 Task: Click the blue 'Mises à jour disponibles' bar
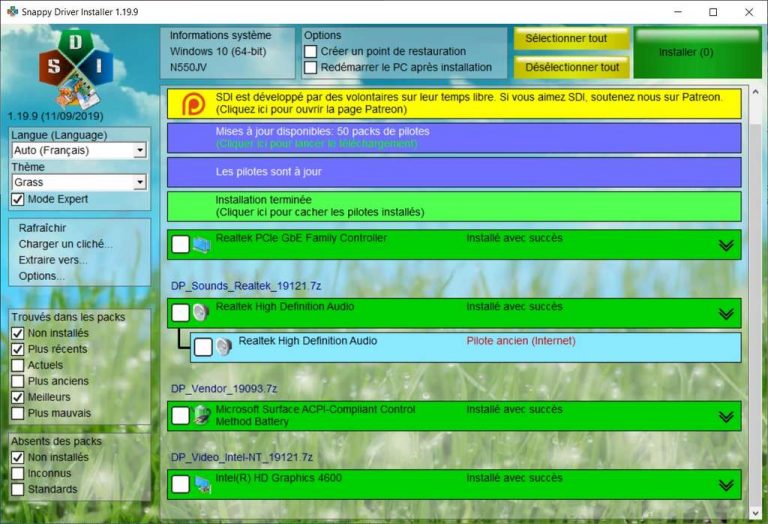(x=454, y=137)
